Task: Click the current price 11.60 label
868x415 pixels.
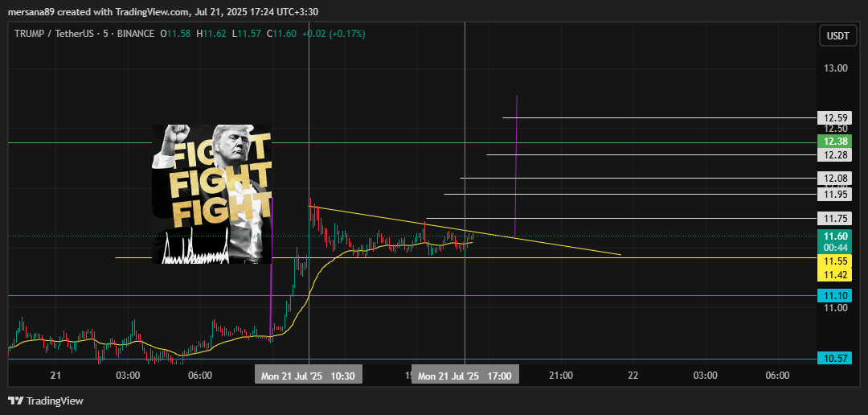Action: click(x=834, y=236)
